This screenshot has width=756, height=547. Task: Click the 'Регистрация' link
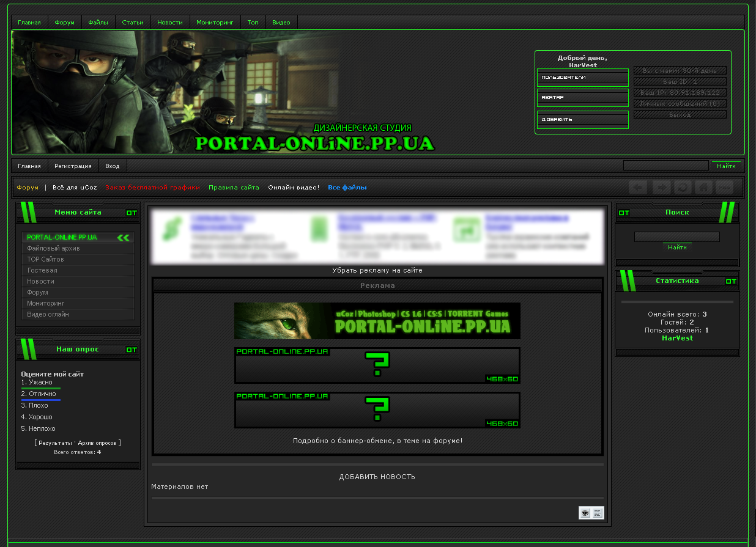tap(73, 166)
